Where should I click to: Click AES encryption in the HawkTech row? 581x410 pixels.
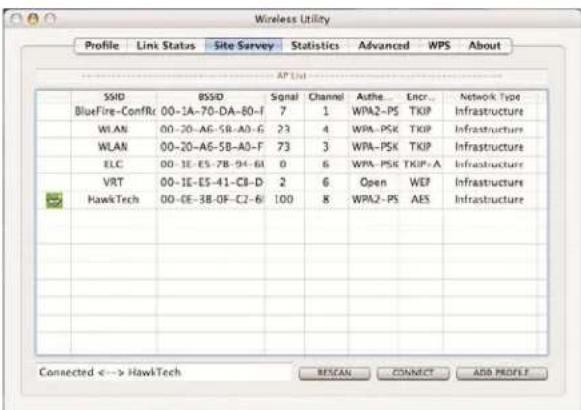(x=420, y=200)
